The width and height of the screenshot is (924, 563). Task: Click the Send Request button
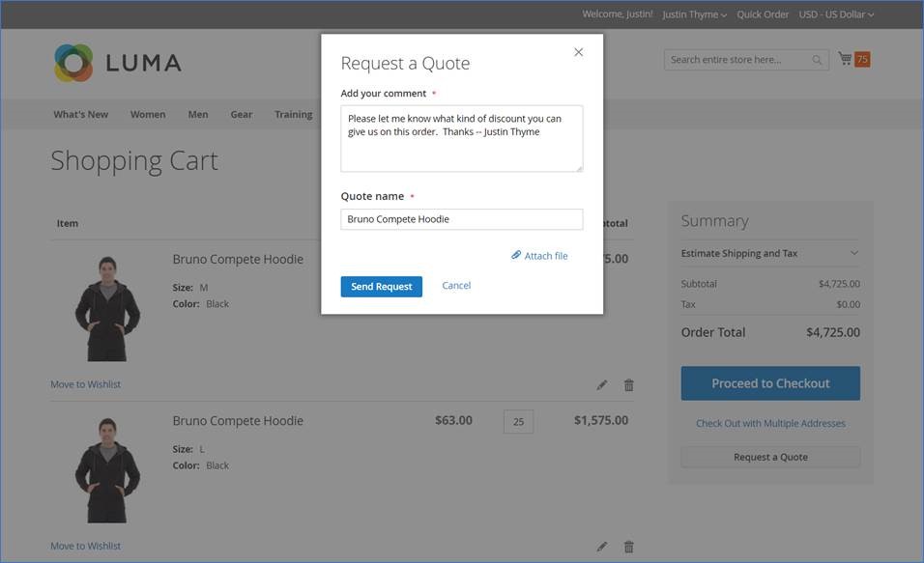coord(381,286)
